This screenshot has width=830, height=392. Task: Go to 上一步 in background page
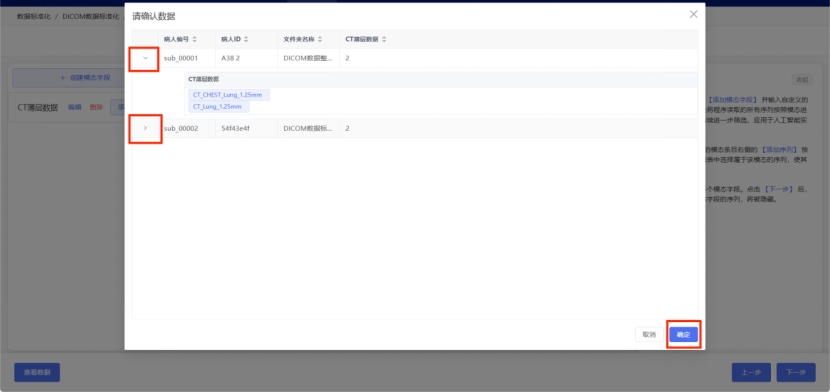(x=751, y=372)
